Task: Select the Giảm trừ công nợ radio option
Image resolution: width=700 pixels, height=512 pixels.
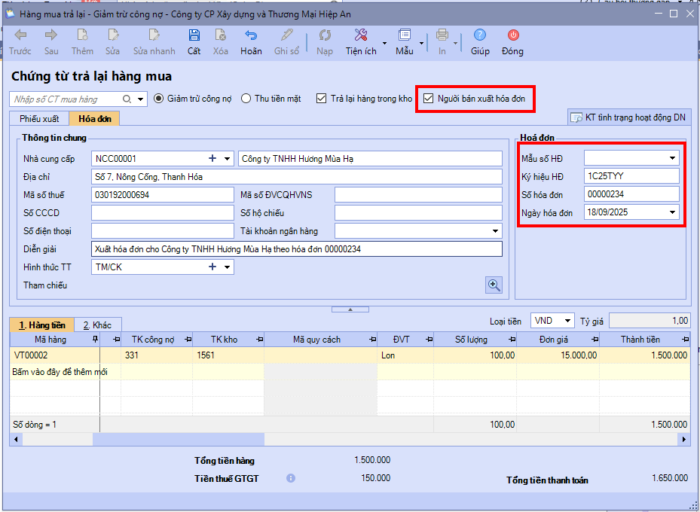Action: click(158, 99)
